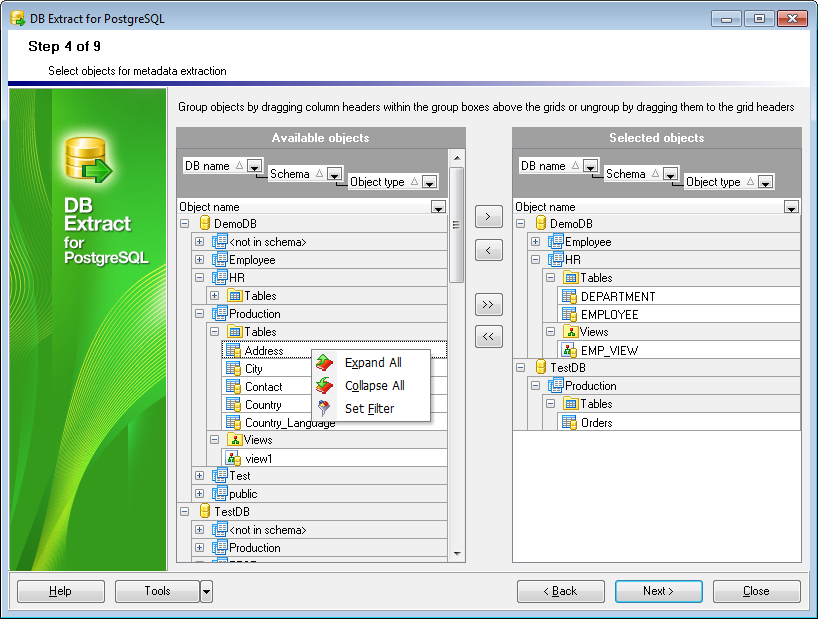
Task: Click the Collapse All arrow icon in context menu
Action: click(x=324, y=385)
